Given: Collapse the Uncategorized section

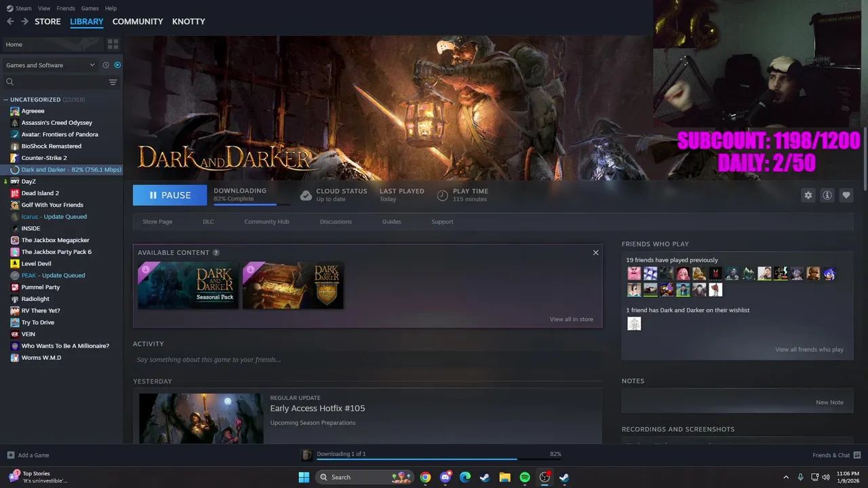Looking at the screenshot, I should [x=6, y=100].
